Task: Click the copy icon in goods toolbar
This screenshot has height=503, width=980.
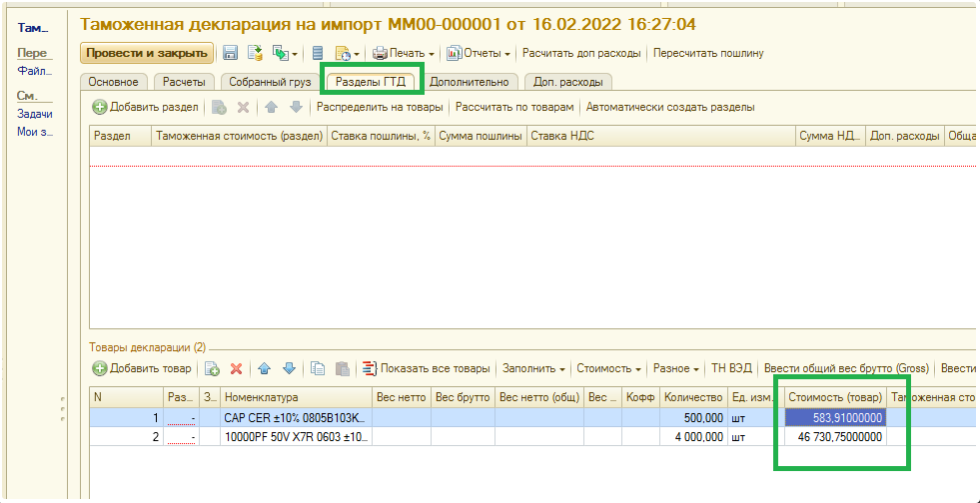Action: click(319, 368)
